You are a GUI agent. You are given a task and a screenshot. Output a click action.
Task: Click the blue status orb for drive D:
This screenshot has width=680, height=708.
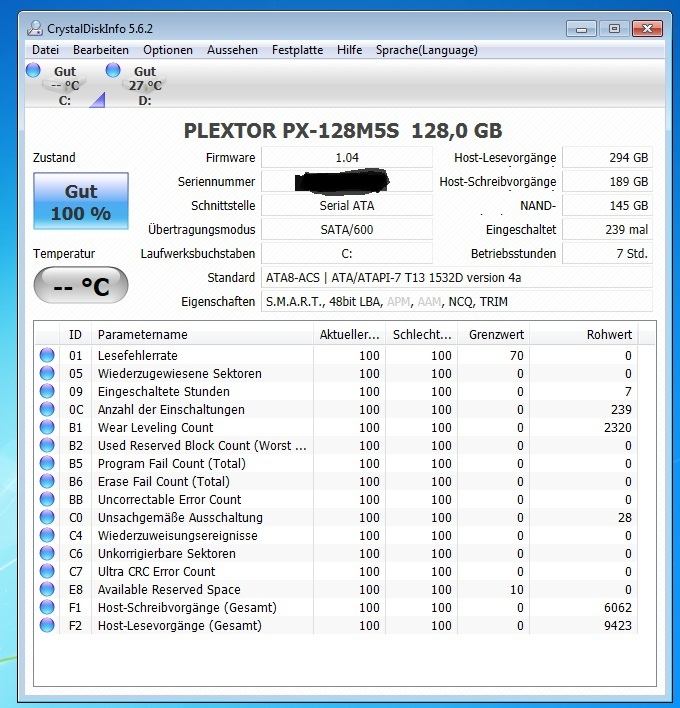tap(113, 70)
